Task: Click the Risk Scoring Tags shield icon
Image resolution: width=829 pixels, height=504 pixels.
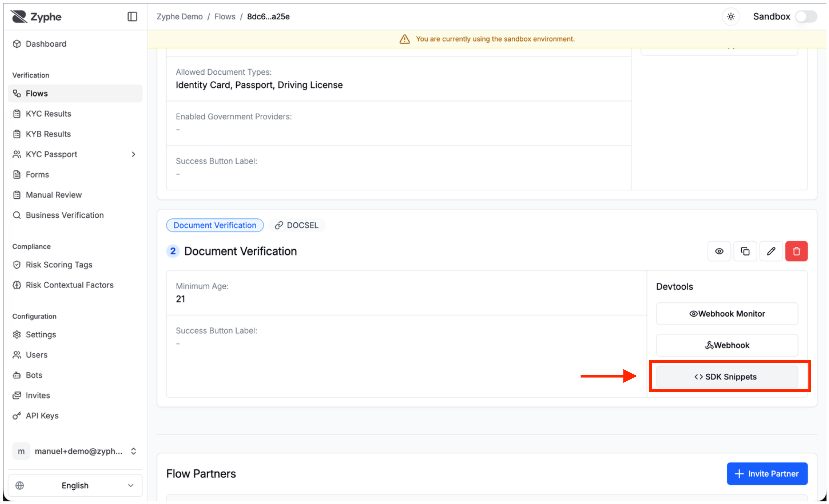Action: 17,264
